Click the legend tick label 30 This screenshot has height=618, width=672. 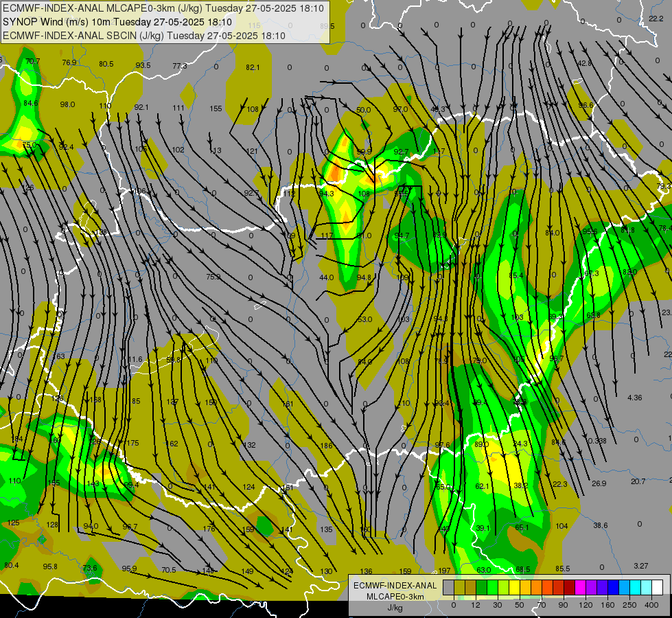coord(498,605)
